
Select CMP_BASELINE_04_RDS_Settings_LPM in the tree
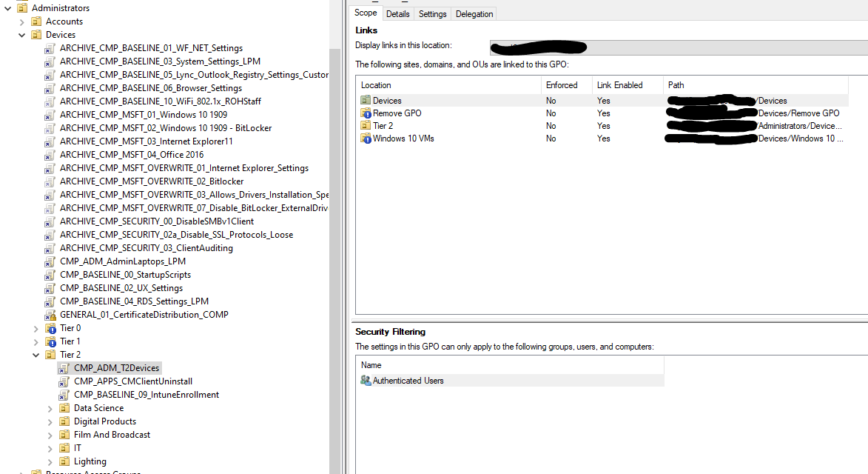(x=134, y=301)
